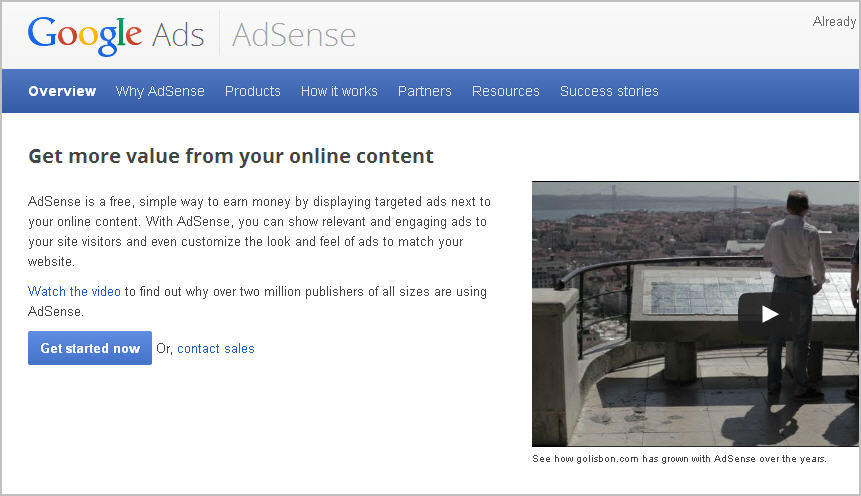The width and height of the screenshot is (861, 496).
Task: Click the Watch the video link
Action: click(x=74, y=291)
